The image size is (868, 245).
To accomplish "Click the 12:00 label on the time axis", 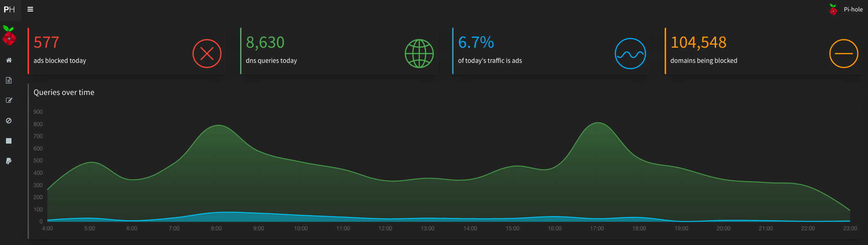I will [x=385, y=228].
